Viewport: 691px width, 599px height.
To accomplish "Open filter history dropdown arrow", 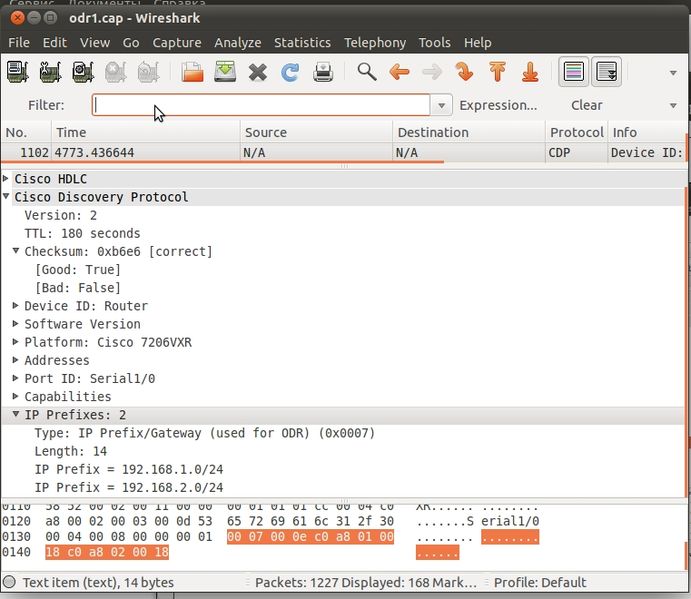I will point(441,106).
